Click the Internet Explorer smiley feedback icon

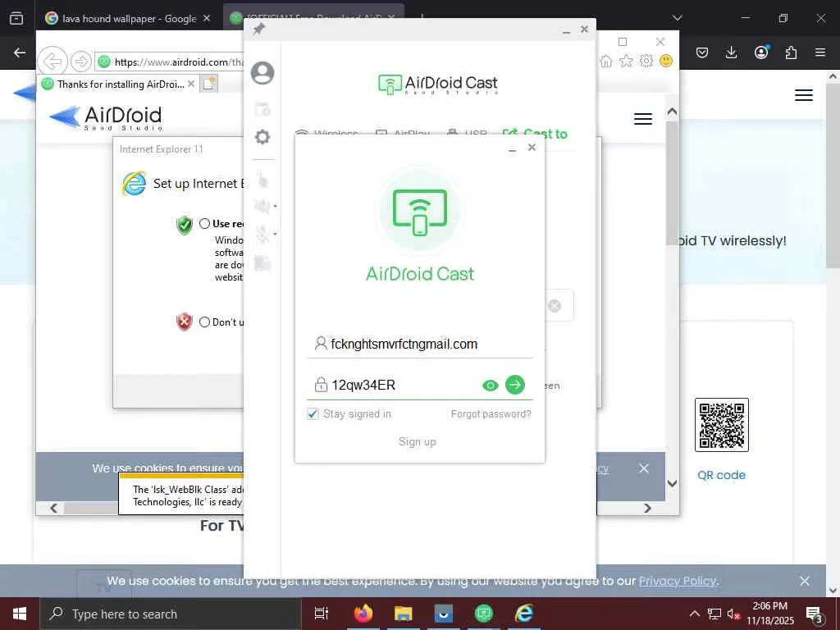point(666,61)
